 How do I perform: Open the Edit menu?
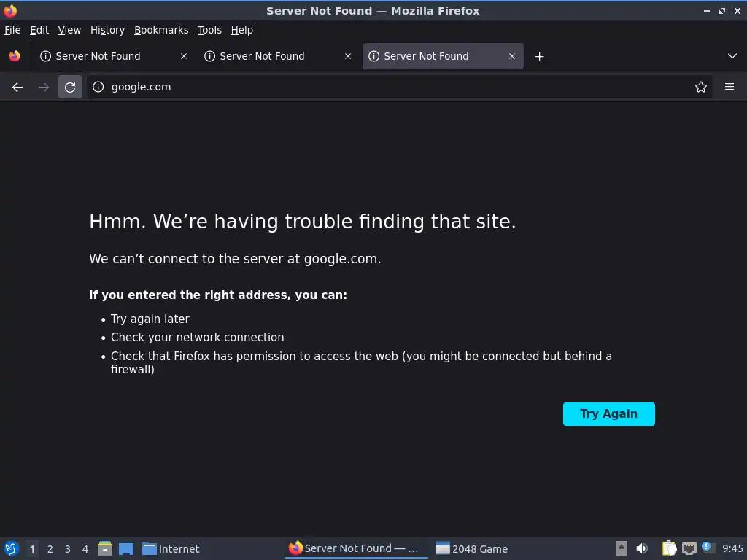[39, 30]
